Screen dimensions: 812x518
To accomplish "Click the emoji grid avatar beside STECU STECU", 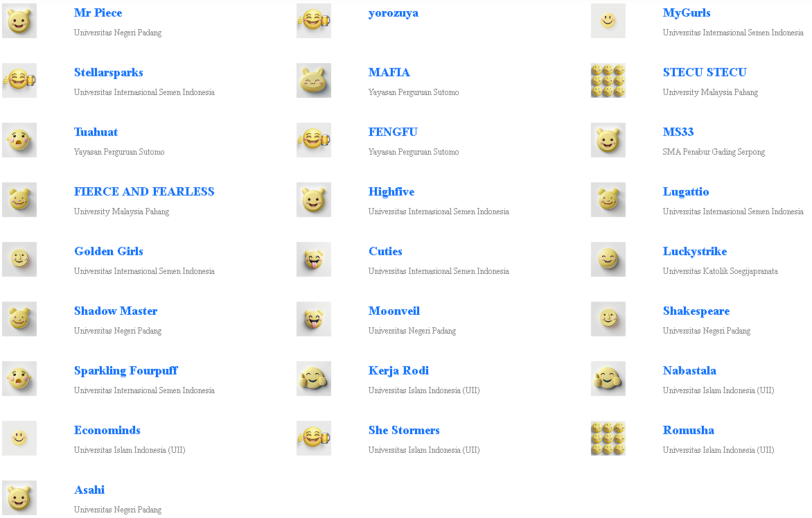I will pos(608,80).
